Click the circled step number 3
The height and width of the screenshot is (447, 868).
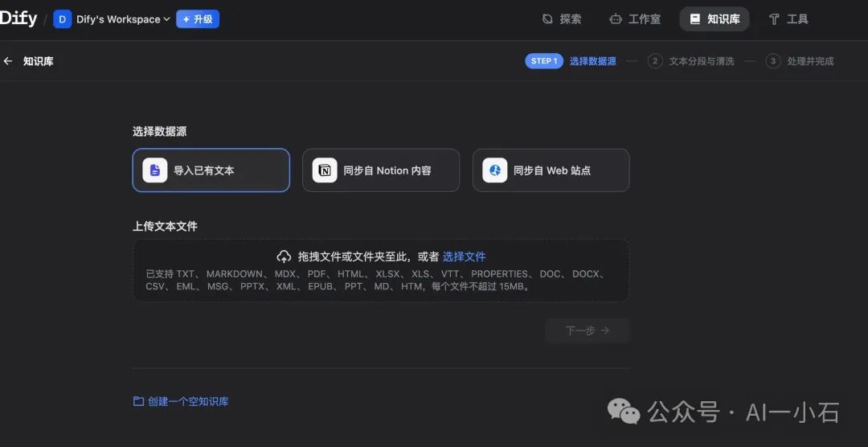point(773,61)
